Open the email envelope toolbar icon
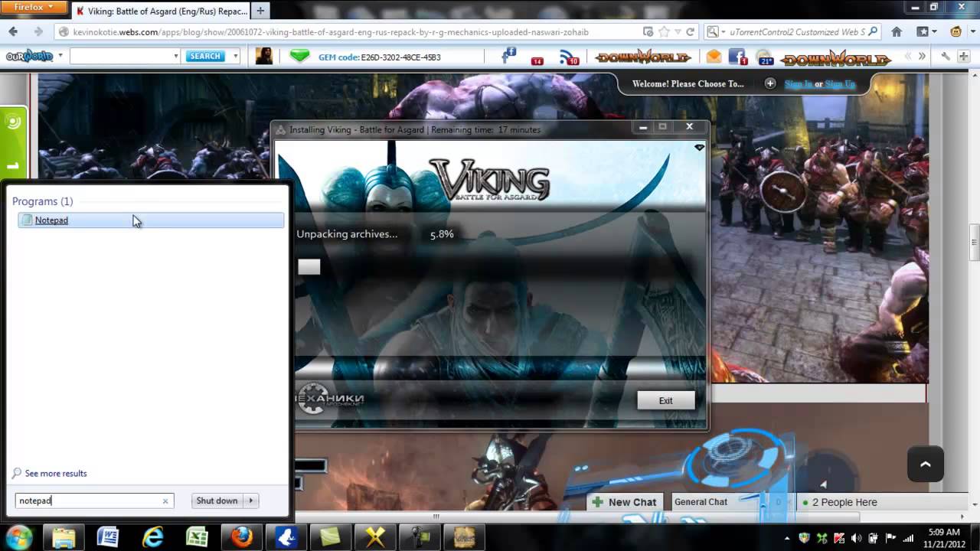Image resolution: width=980 pixels, height=551 pixels. [714, 57]
